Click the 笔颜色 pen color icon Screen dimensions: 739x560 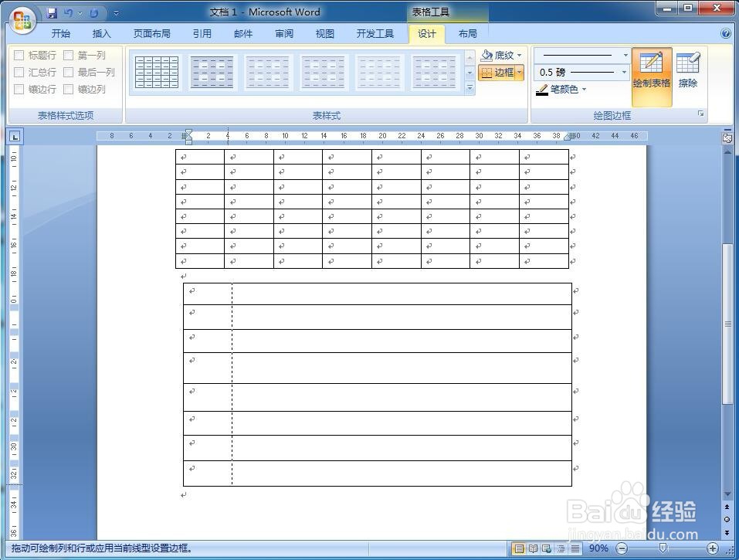click(x=543, y=90)
